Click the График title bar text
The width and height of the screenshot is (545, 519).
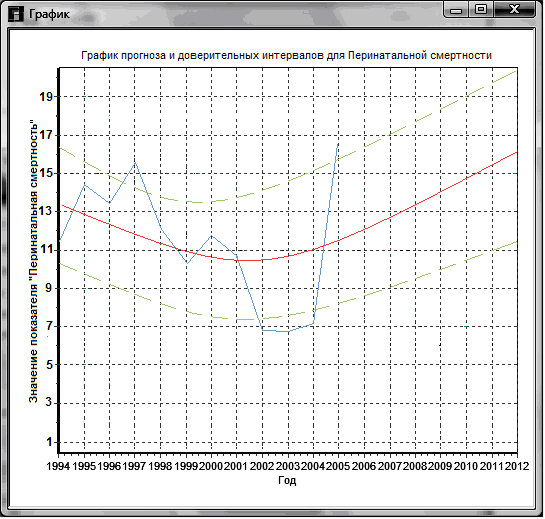[x=49, y=14]
